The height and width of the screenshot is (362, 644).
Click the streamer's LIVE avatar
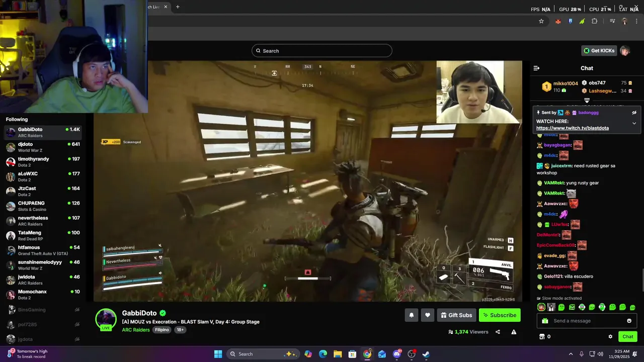click(x=106, y=319)
